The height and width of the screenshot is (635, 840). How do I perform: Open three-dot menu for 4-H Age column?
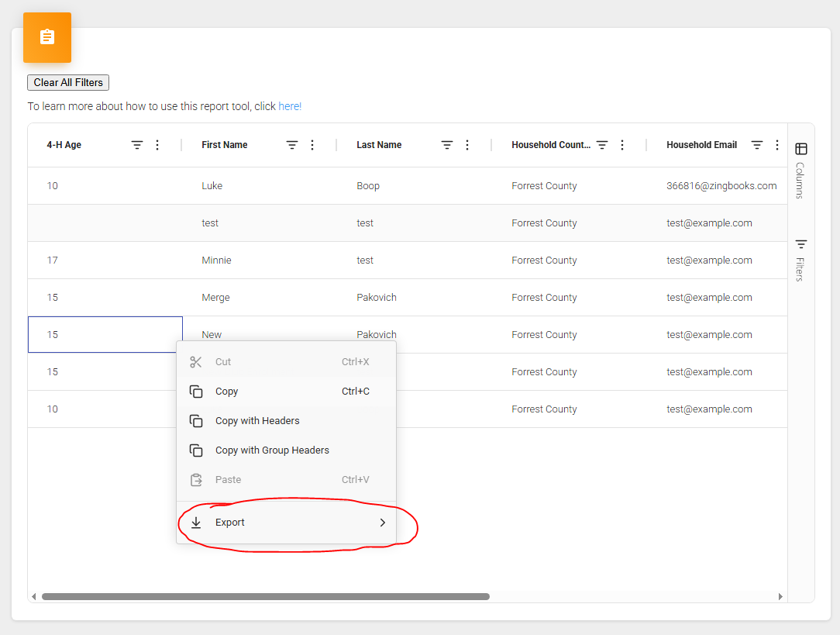[x=157, y=145]
